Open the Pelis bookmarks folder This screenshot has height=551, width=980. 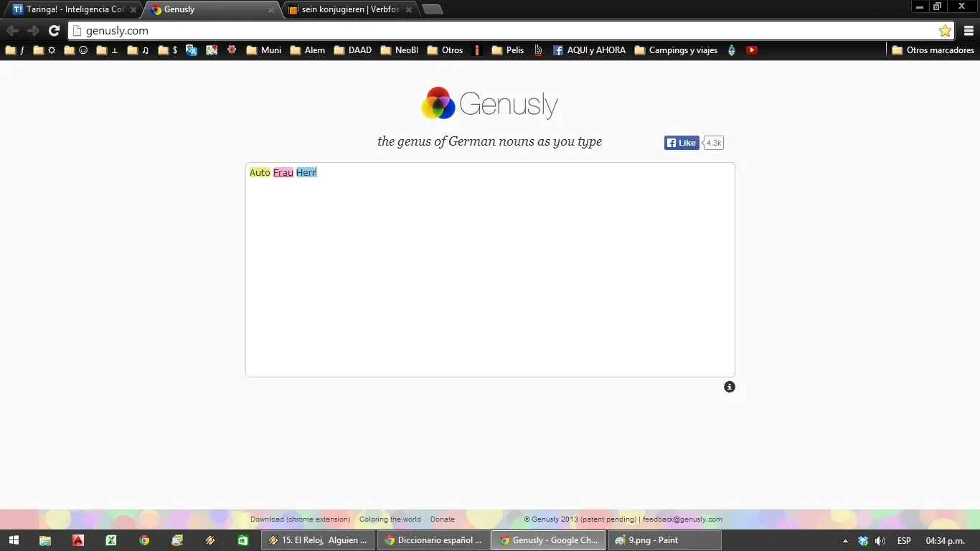[x=508, y=50]
